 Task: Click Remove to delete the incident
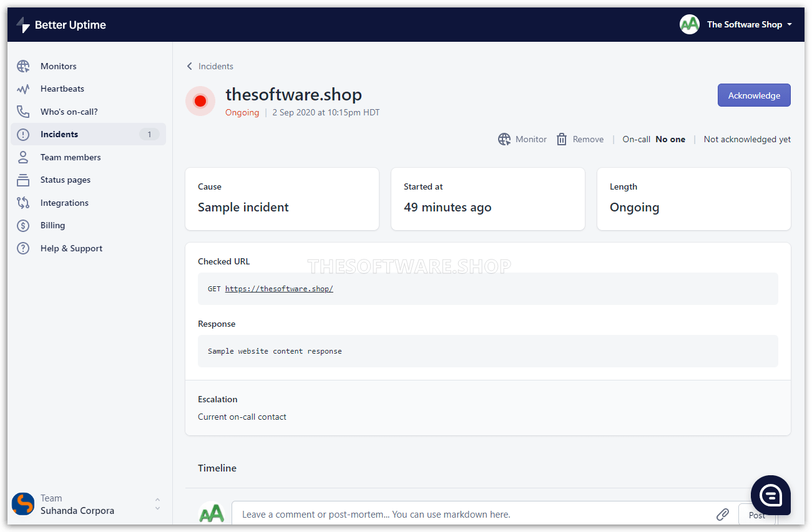click(589, 139)
